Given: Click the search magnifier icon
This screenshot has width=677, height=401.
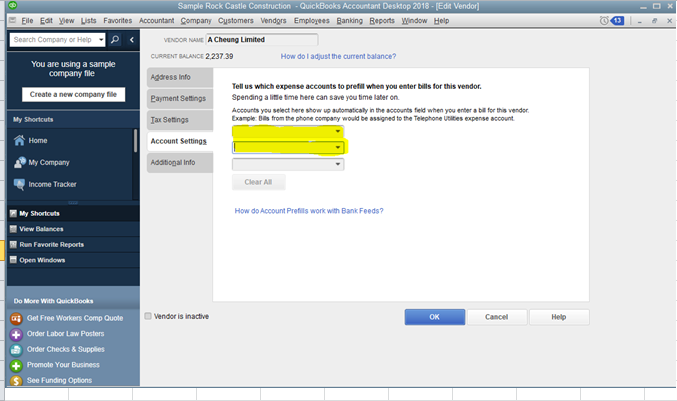Looking at the screenshot, I should 115,40.
